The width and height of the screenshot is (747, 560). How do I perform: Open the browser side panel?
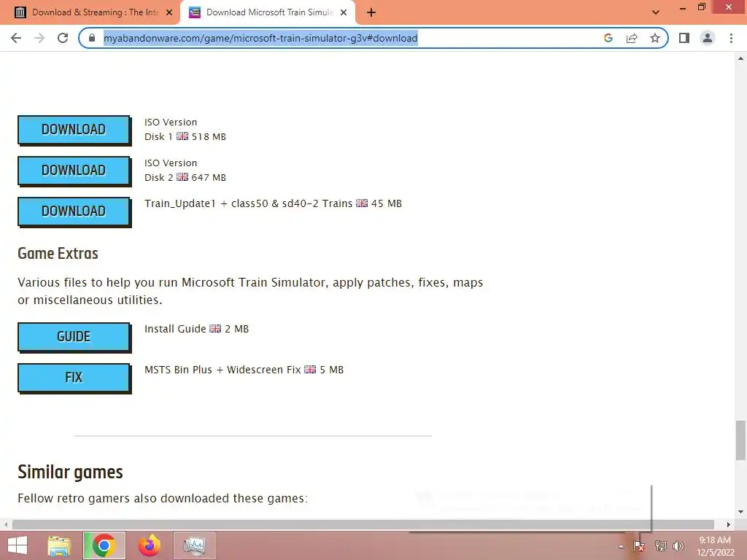coord(684,38)
